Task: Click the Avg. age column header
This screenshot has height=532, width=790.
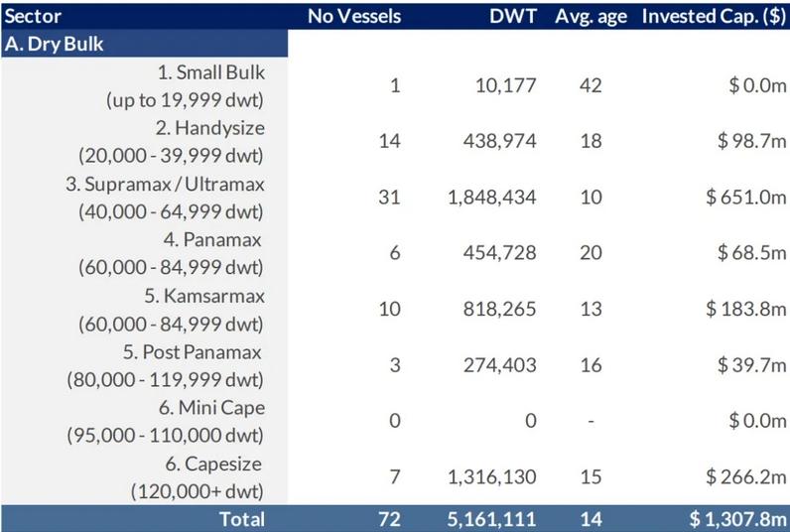Action: tap(590, 14)
